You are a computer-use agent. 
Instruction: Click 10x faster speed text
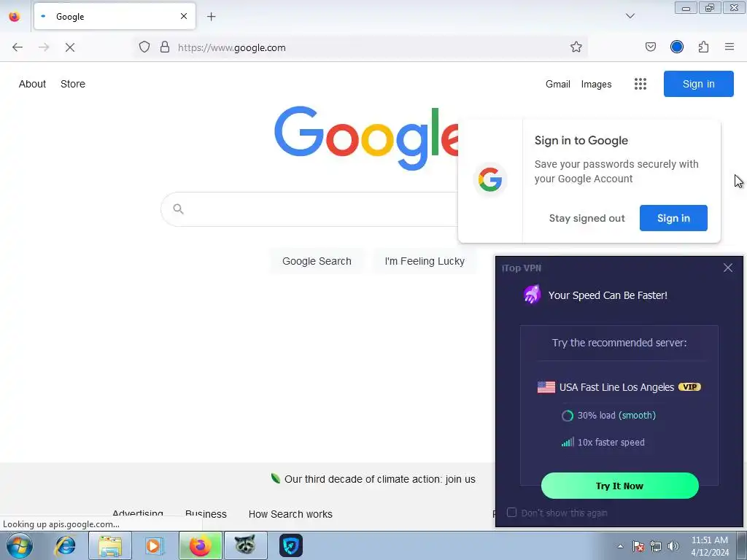(611, 443)
